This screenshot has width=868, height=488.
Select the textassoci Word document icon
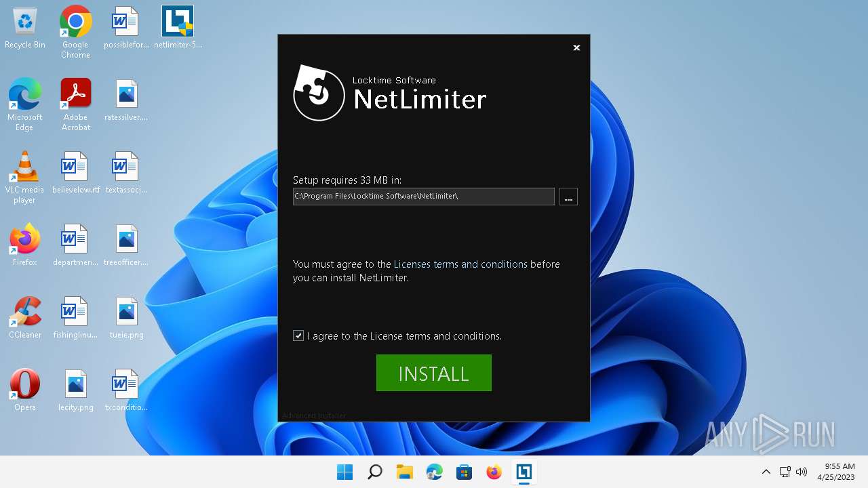point(126,174)
